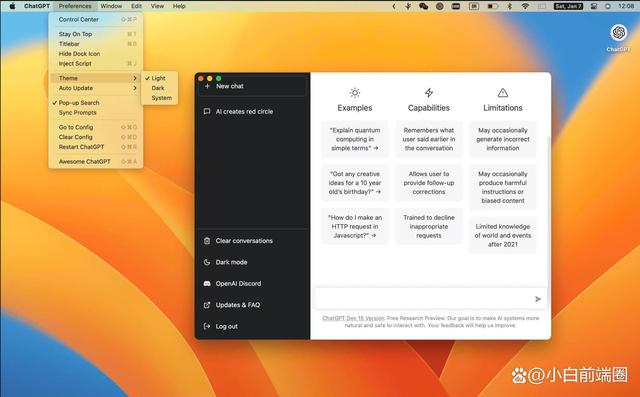Click the ChatGPT desktop icon
The height and width of the screenshot is (397, 640).
click(618, 33)
